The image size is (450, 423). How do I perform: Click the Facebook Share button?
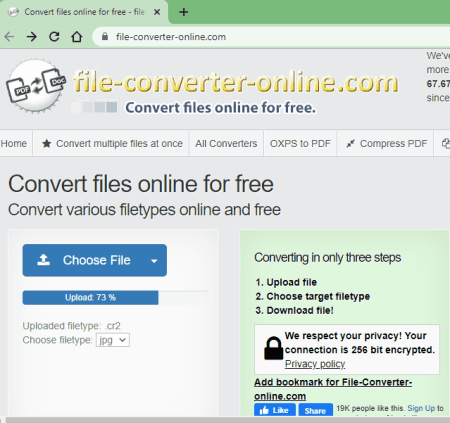315,410
